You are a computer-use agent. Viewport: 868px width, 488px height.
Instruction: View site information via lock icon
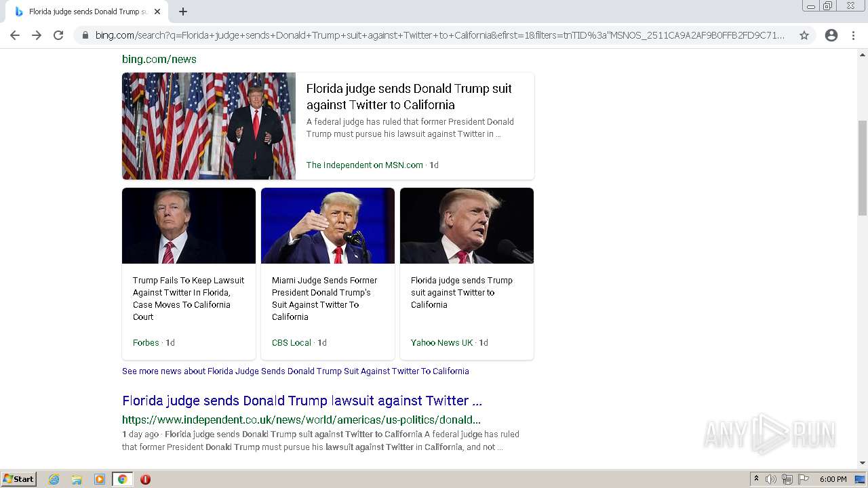click(85, 35)
